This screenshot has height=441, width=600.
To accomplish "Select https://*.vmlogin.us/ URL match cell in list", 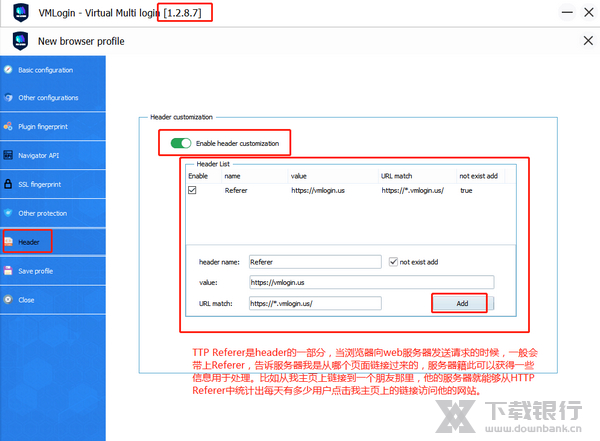I will [412, 190].
